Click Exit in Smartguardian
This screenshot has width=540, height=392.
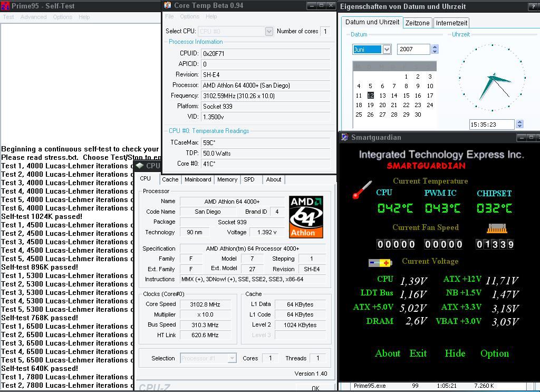click(418, 353)
